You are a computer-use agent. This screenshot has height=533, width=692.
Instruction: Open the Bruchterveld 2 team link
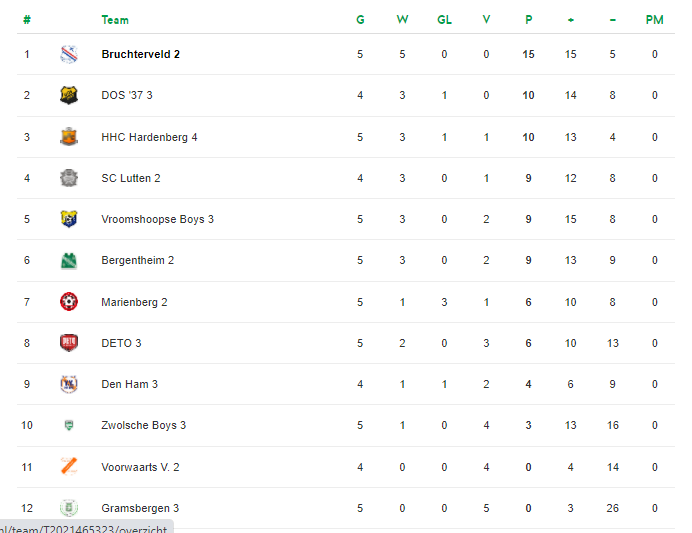tap(140, 54)
